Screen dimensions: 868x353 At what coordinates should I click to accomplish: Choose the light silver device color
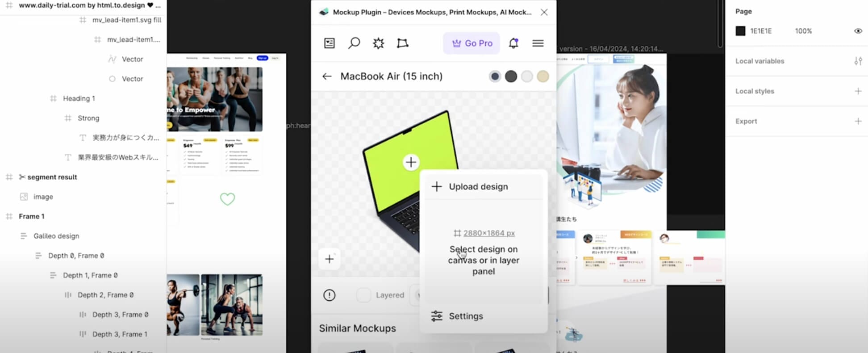[x=527, y=76]
